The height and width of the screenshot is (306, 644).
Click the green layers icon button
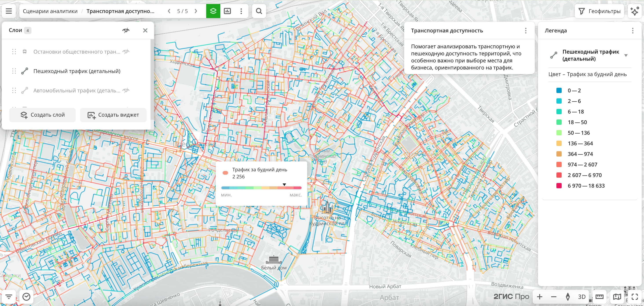click(x=213, y=11)
